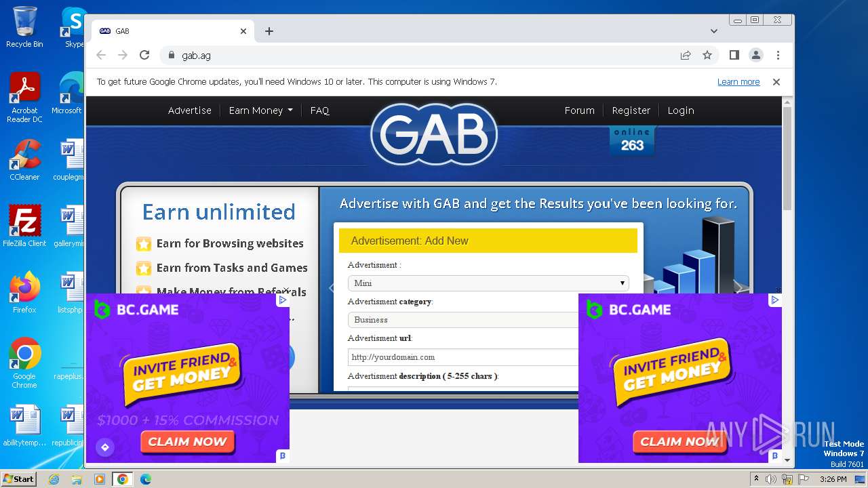This screenshot has height=488, width=868.
Task: Click the taskbar clock showing 3:26 PM
Action: tap(833, 479)
